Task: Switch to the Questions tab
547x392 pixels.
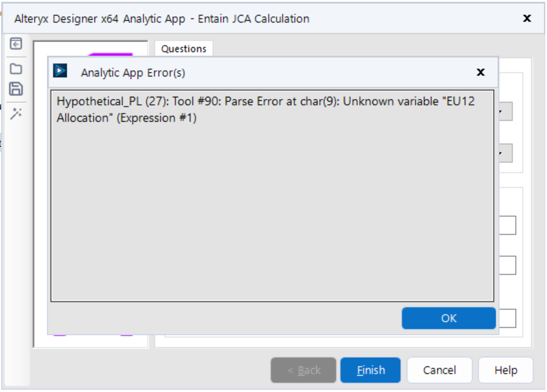Action: click(184, 49)
